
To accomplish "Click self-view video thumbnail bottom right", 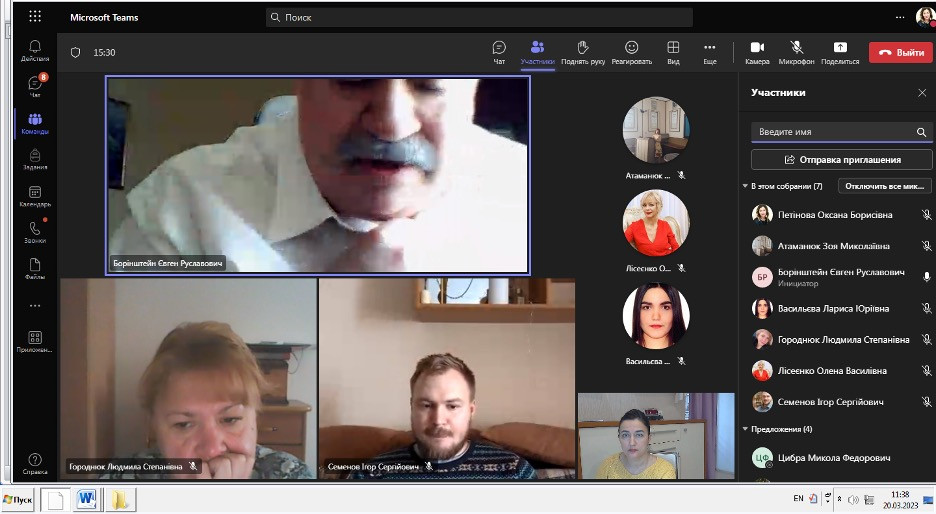I will [x=656, y=436].
